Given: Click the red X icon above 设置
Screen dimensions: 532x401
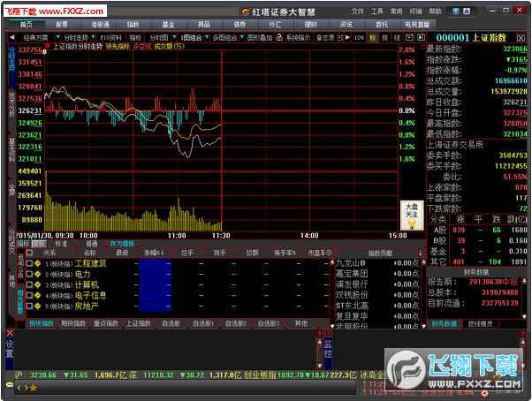Looking at the screenshot, I should [10, 333].
